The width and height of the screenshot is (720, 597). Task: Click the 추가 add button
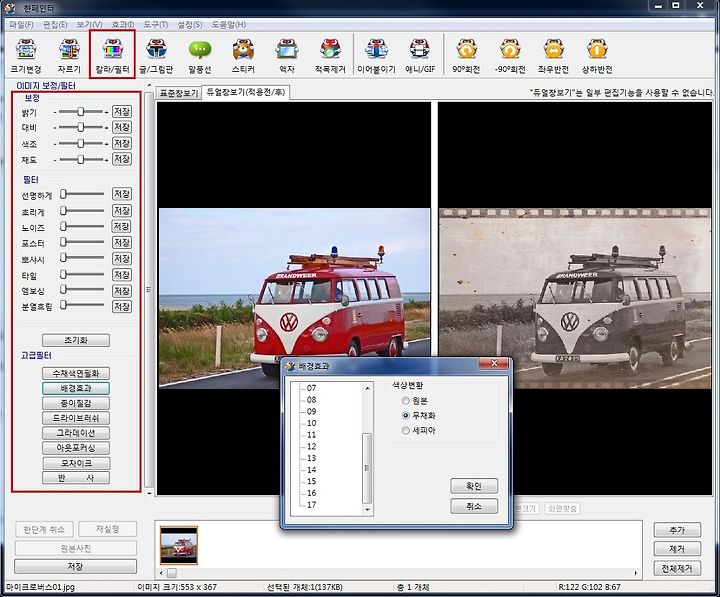[677, 530]
